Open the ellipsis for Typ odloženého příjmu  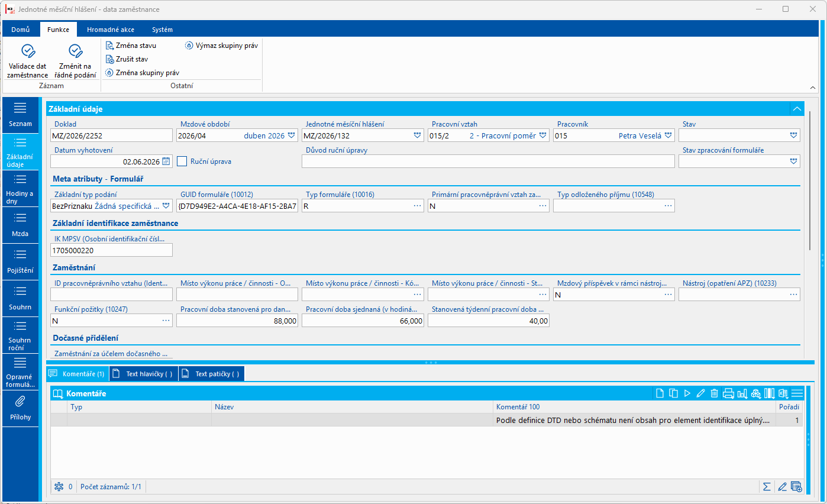tap(668, 206)
